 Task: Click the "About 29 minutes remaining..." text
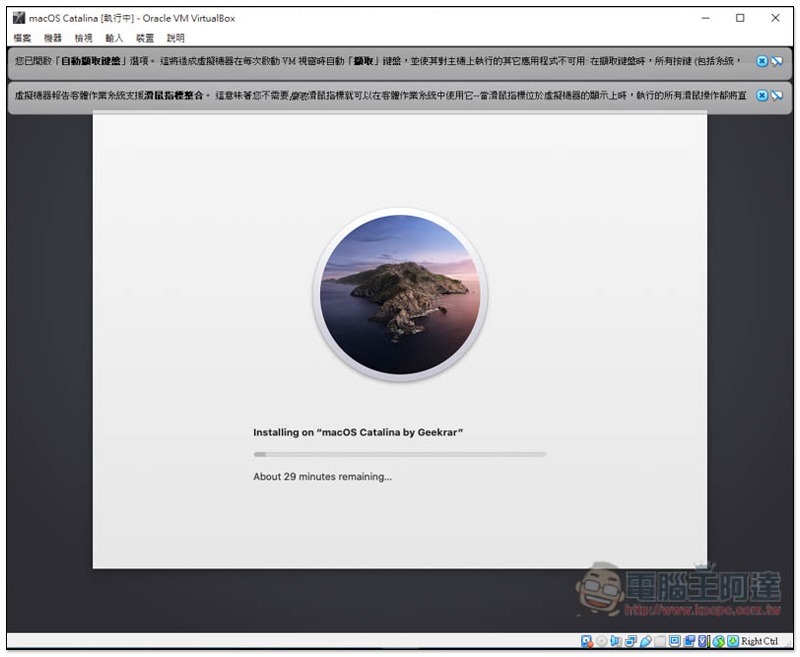(x=322, y=476)
